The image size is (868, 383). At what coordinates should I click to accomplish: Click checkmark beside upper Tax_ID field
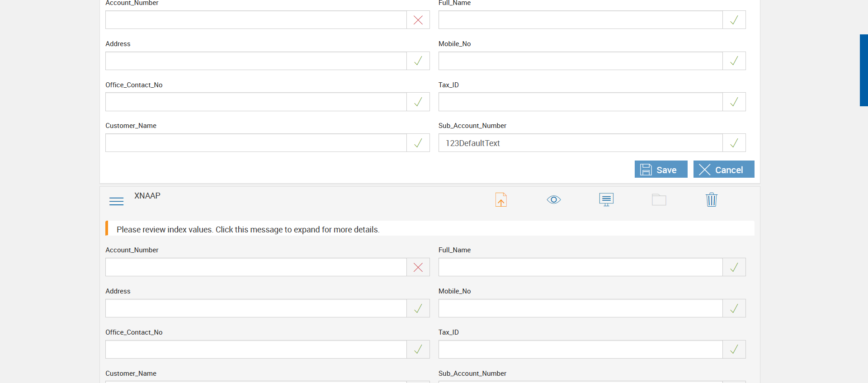click(734, 102)
